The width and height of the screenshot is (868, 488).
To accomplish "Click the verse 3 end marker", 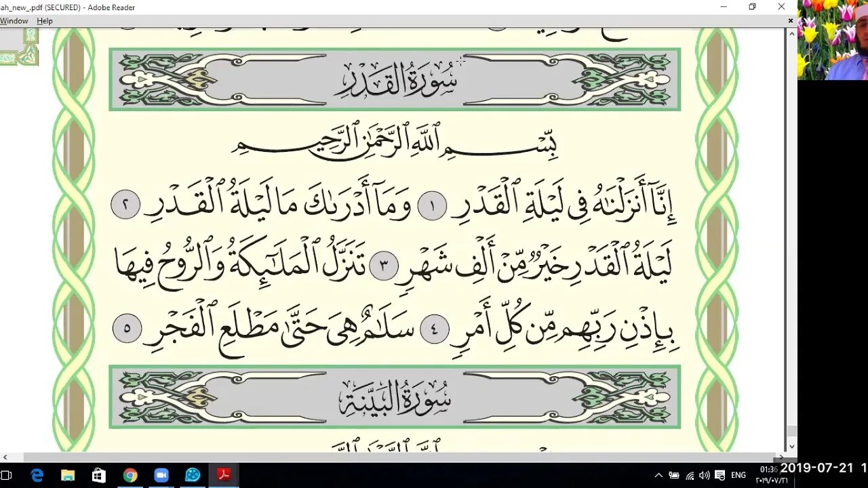I will pyautogui.click(x=384, y=266).
